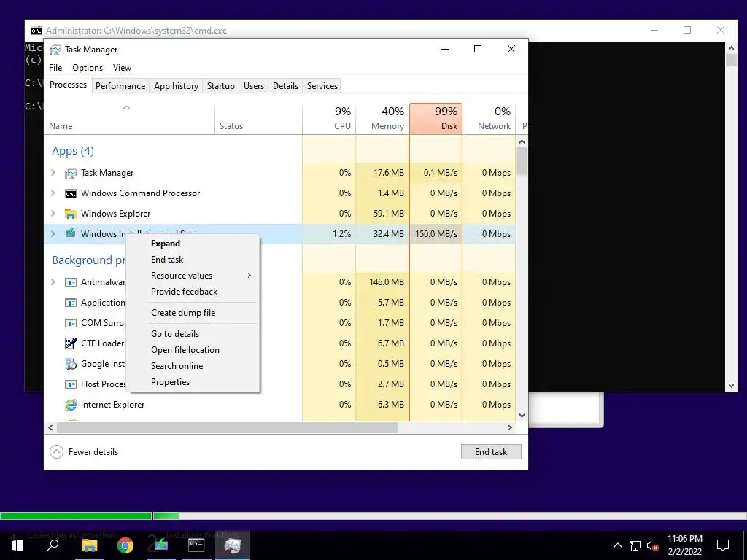Open the Action Center notification icon
Screen dimensions: 747x560
coord(723,545)
